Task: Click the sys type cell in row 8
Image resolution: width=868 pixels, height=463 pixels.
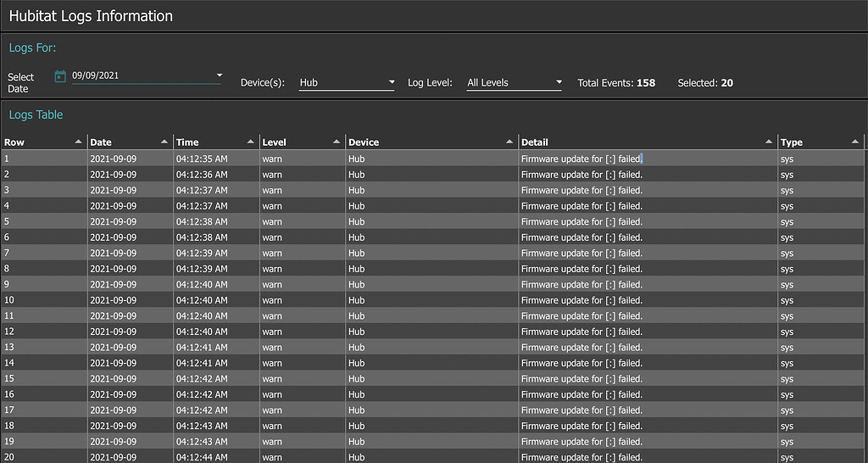Action: click(821, 269)
